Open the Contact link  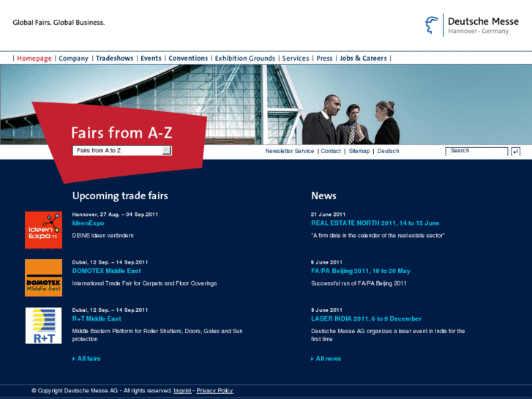331,151
